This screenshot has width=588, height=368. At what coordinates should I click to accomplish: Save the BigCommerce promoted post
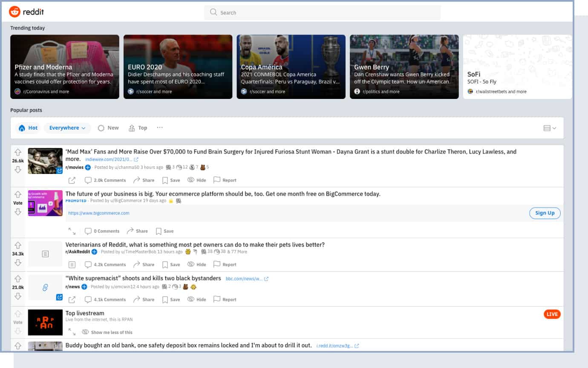[x=164, y=231]
